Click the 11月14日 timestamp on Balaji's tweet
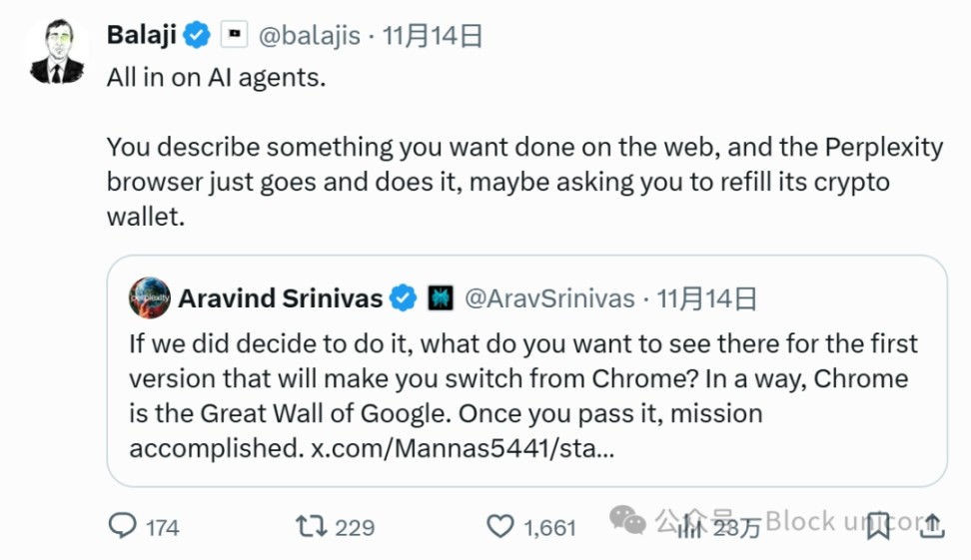The height and width of the screenshot is (560, 971). (x=433, y=36)
